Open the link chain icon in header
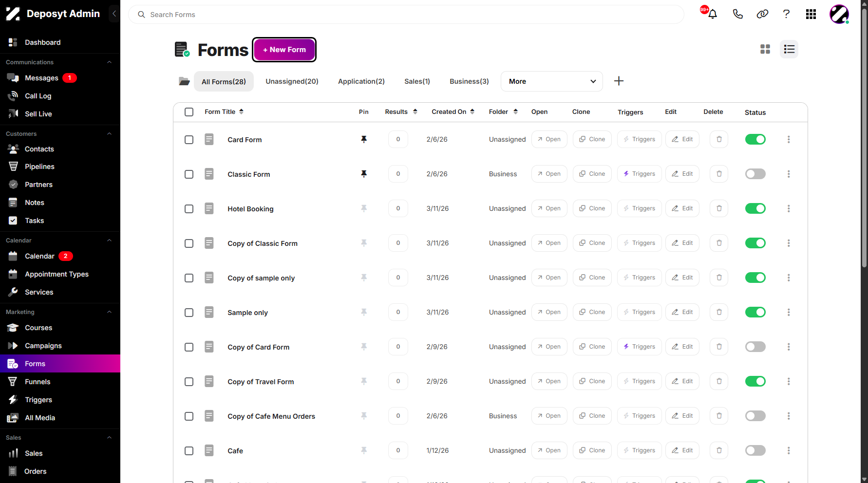This screenshot has width=868, height=483. coord(762,14)
